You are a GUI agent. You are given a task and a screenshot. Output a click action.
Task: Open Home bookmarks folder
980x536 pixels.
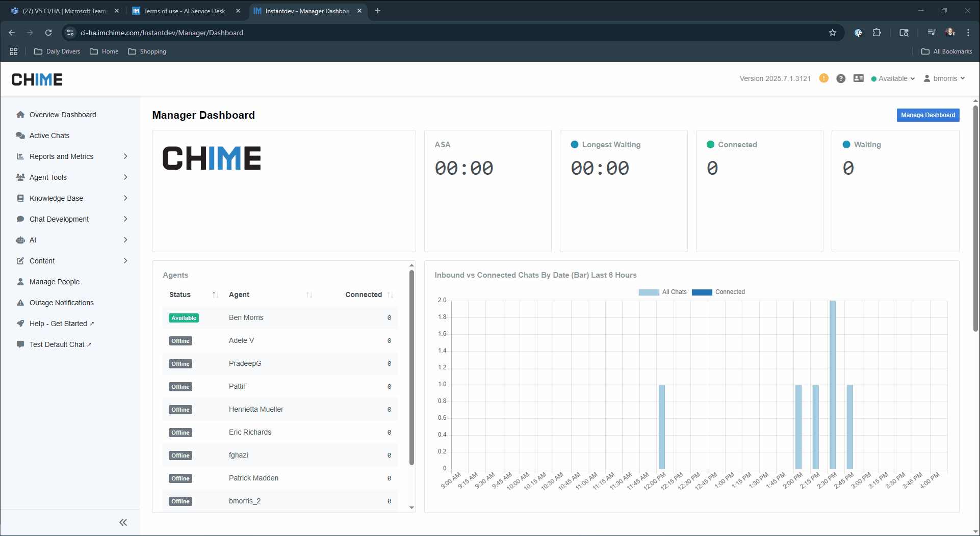[104, 51]
